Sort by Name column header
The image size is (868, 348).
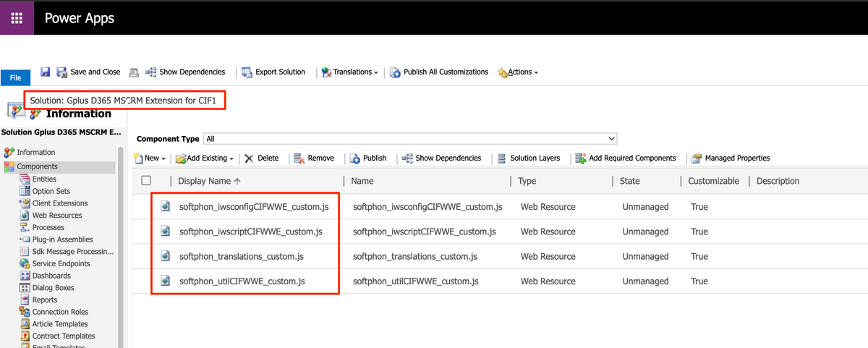click(x=362, y=181)
